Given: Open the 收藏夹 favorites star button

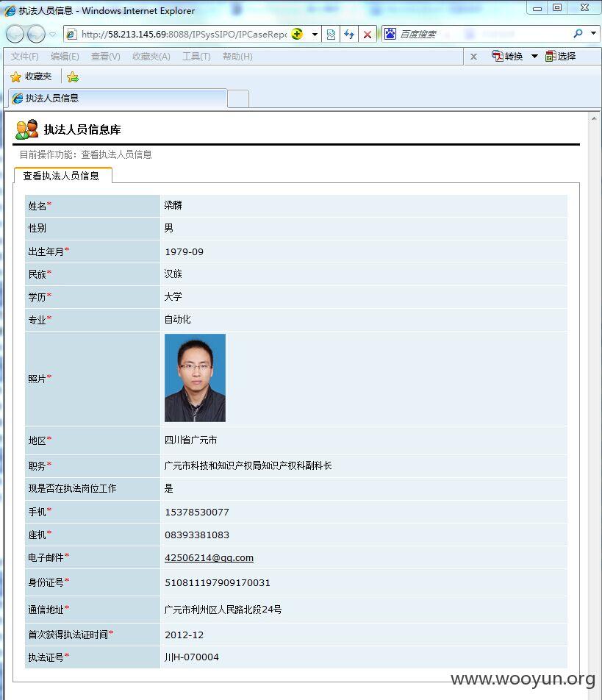Looking at the screenshot, I should 31,76.
